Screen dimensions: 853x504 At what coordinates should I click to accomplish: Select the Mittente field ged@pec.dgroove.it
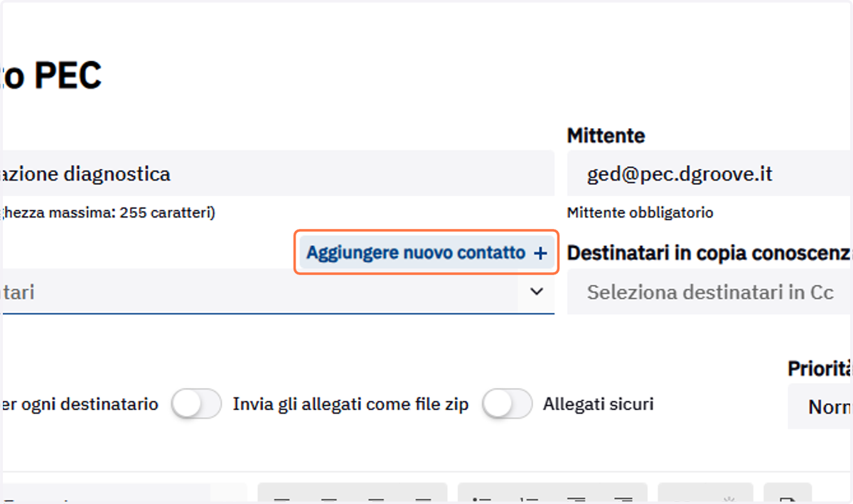coord(710,173)
